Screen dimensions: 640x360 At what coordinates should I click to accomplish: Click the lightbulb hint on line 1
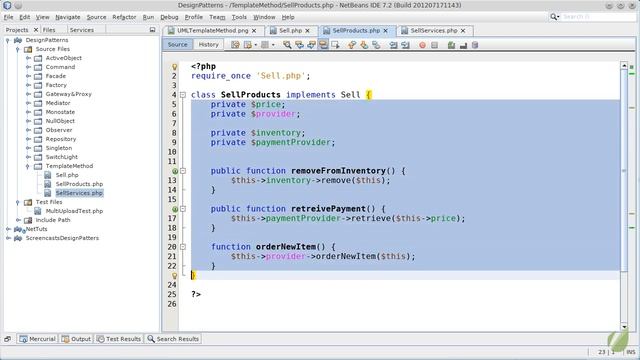tap(174, 67)
